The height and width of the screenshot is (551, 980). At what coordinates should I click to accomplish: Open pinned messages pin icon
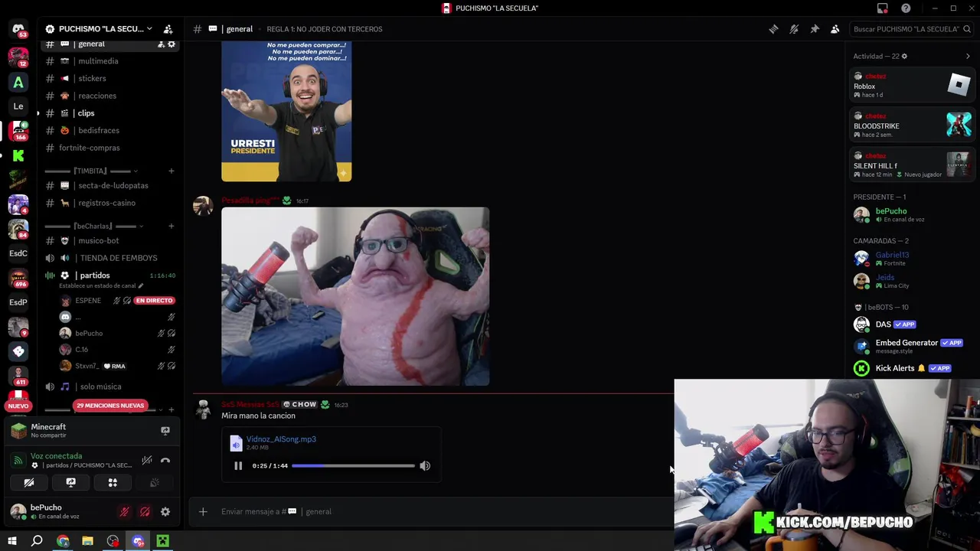coord(815,29)
